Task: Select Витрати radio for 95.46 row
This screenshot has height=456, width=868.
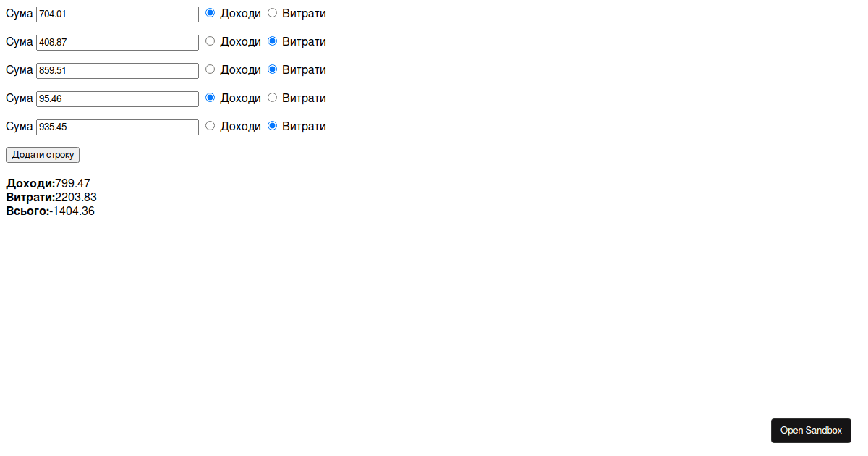Action: tap(273, 98)
